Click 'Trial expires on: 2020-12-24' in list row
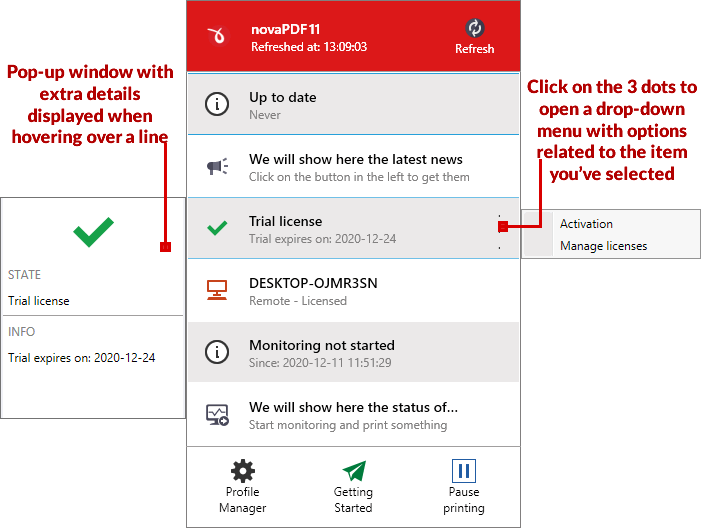Viewport: 701px width, 528px height. [x=322, y=239]
